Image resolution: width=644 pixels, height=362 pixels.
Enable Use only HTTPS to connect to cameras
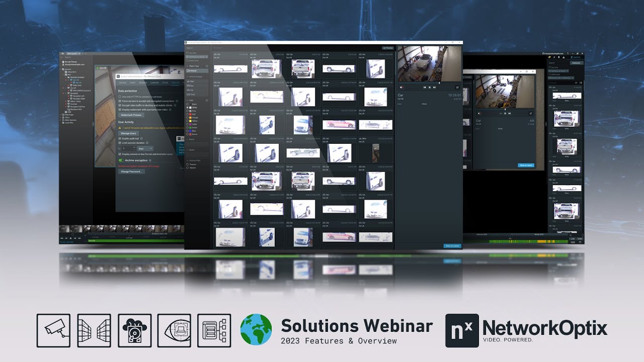120,97
